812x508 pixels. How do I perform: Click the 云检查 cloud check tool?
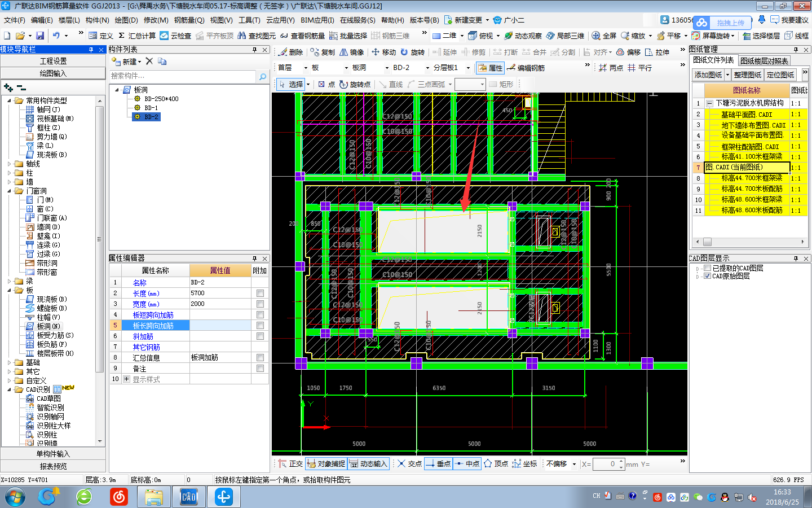tap(175, 36)
